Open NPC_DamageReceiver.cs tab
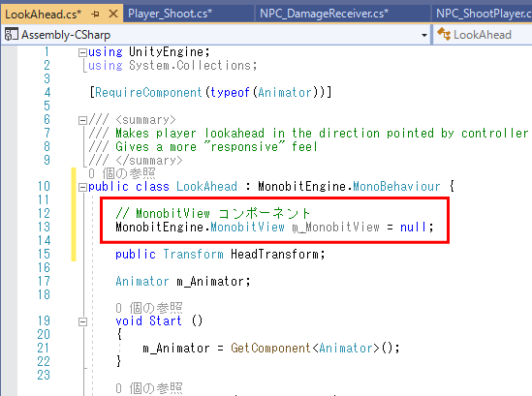The image size is (532, 396). pyautogui.click(x=324, y=14)
